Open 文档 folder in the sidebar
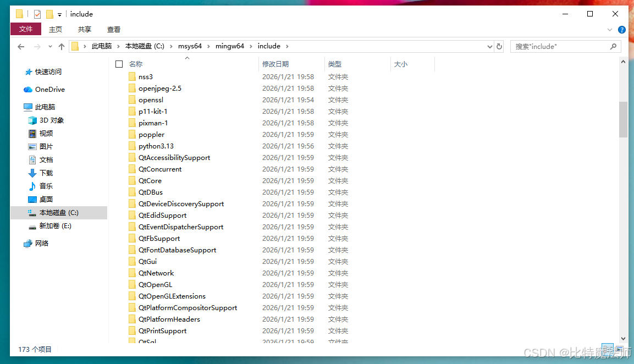 46,160
